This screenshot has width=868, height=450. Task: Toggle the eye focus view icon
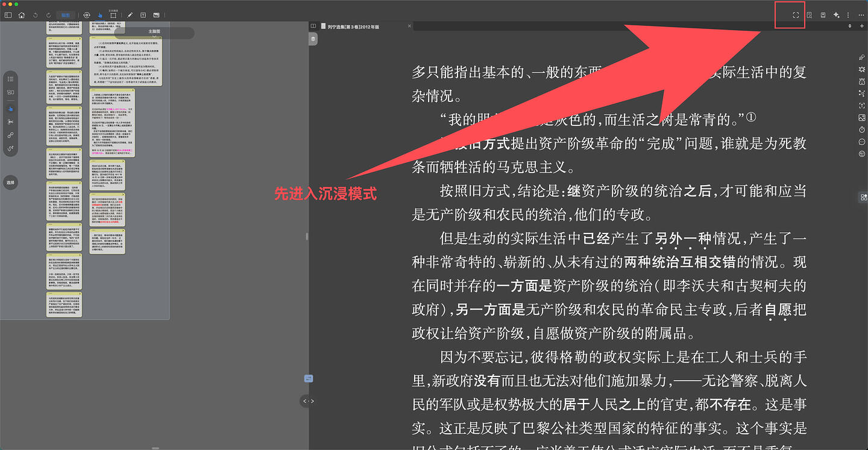click(87, 15)
